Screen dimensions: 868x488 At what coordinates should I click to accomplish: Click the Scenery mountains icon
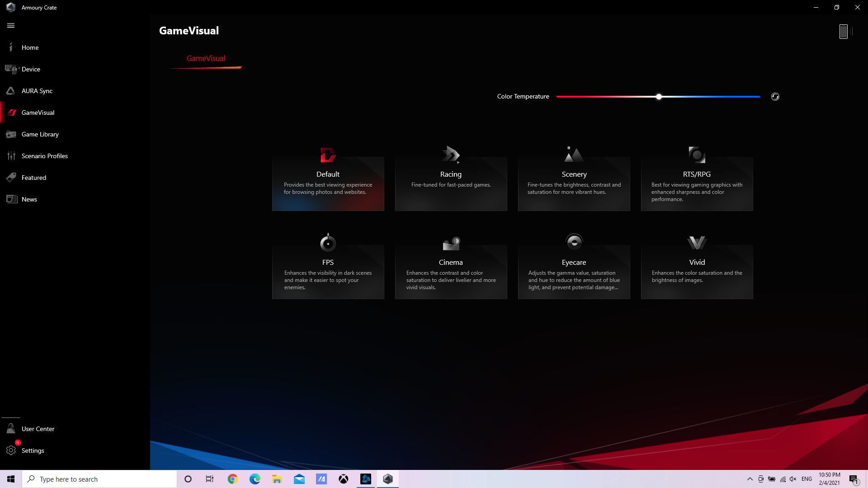(574, 154)
